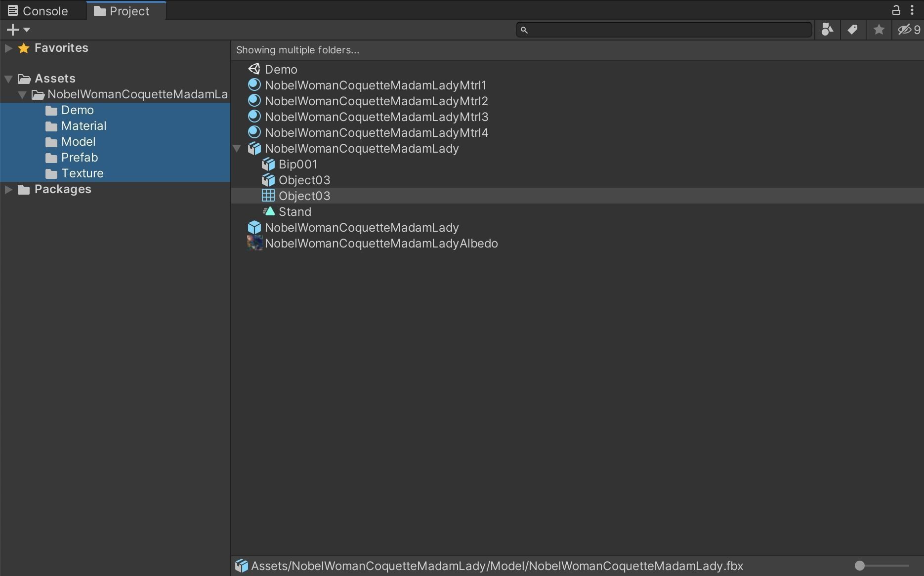The height and width of the screenshot is (576, 924).
Task: Click the Packages label in tree
Action: click(x=63, y=189)
